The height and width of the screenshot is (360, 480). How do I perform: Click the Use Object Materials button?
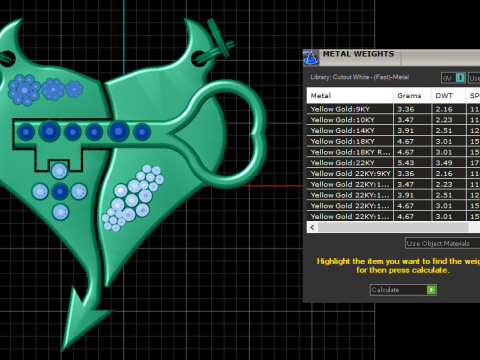(442, 243)
